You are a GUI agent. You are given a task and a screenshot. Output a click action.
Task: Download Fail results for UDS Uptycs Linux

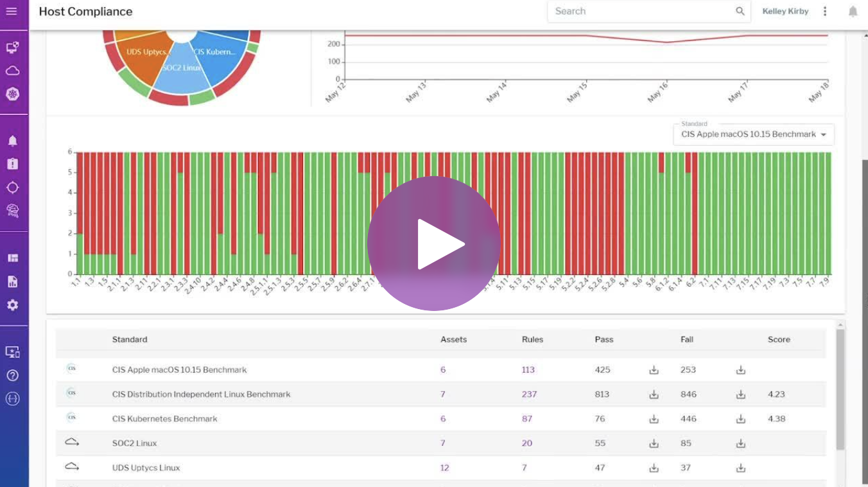[x=740, y=468]
